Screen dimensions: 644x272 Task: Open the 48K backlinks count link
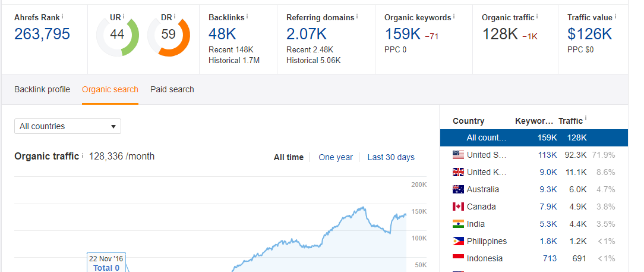(x=224, y=34)
